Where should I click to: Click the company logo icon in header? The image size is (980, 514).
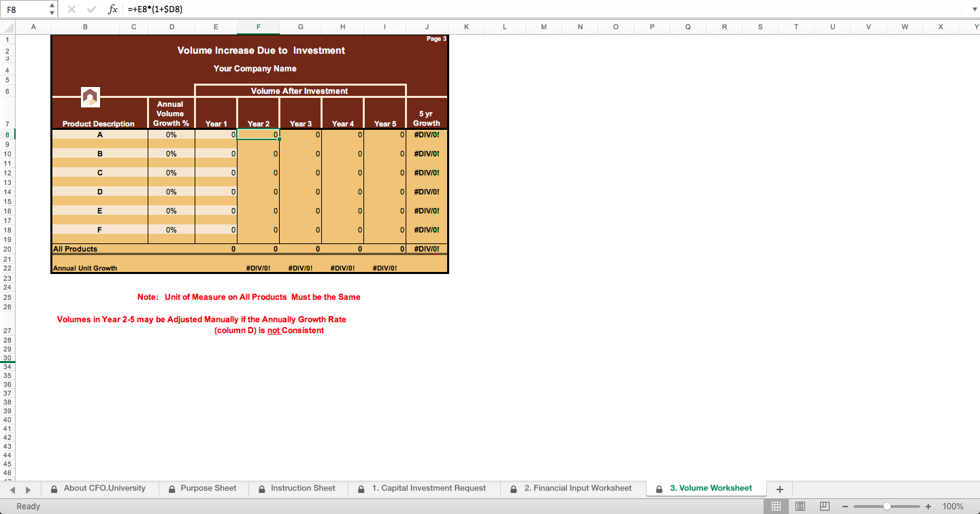pyautogui.click(x=91, y=97)
